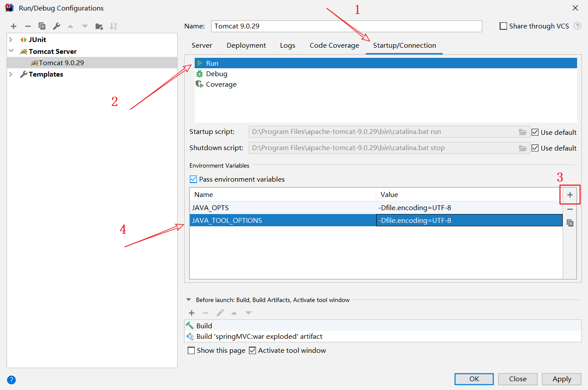The image size is (588, 390).
Task: Collapse the Tomcat Server tree node
Action: (11, 51)
